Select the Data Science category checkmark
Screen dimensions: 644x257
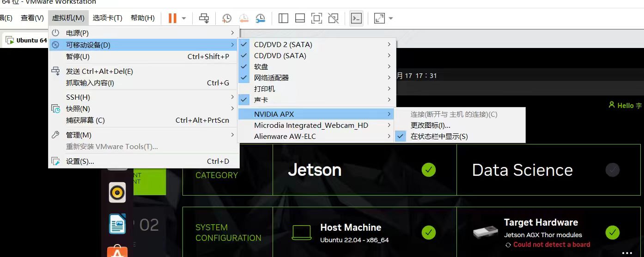[x=613, y=170]
